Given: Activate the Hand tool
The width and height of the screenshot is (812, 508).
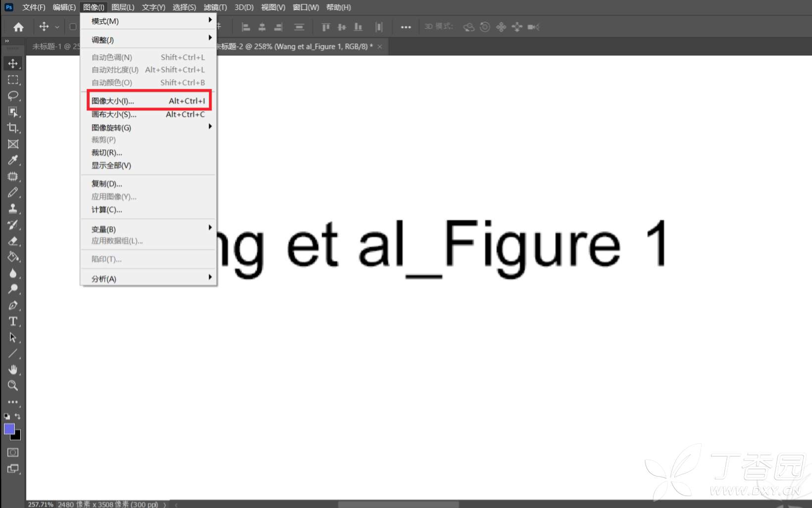Looking at the screenshot, I should click(x=13, y=369).
